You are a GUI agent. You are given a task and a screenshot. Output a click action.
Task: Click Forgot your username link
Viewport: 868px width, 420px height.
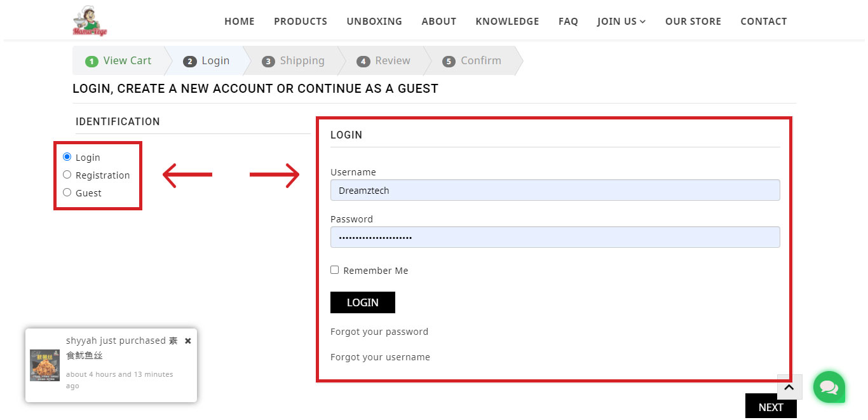(x=380, y=357)
